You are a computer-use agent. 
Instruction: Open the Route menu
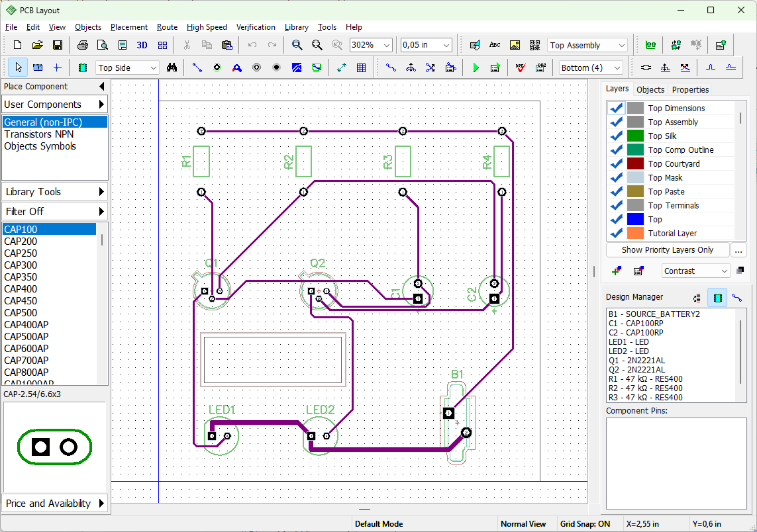167,27
